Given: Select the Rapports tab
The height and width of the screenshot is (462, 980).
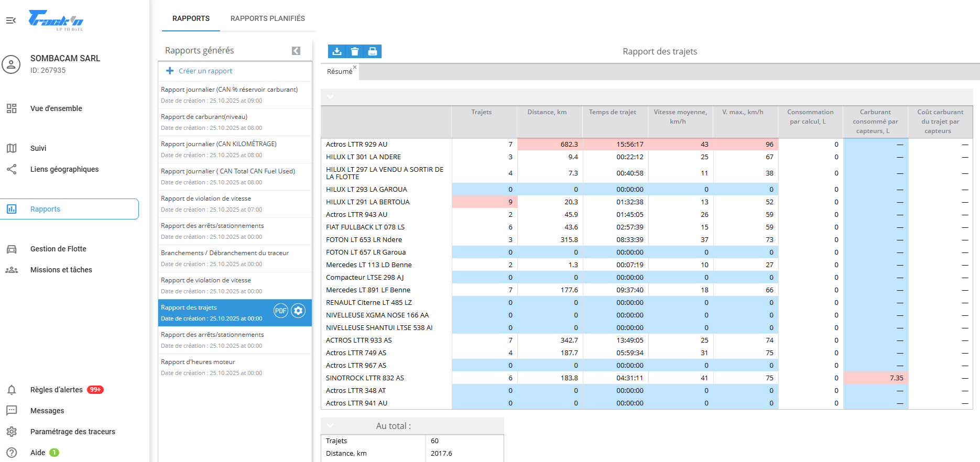Looking at the screenshot, I should [x=191, y=18].
